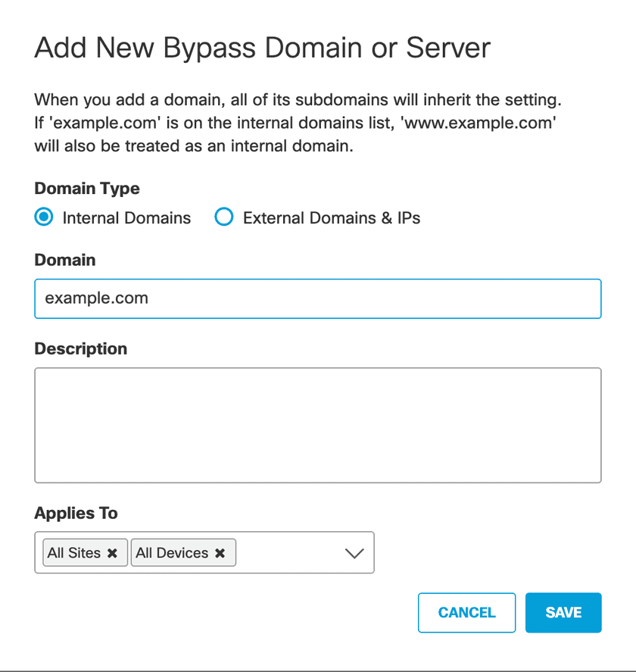Viewport: 636px width, 672px height.
Task: Click the Description field label
Action: 81,349
